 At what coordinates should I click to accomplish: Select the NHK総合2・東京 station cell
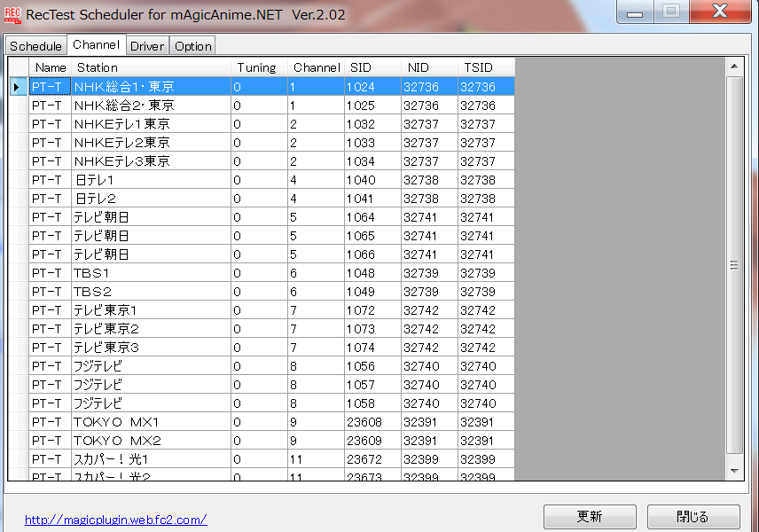pyautogui.click(x=151, y=105)
